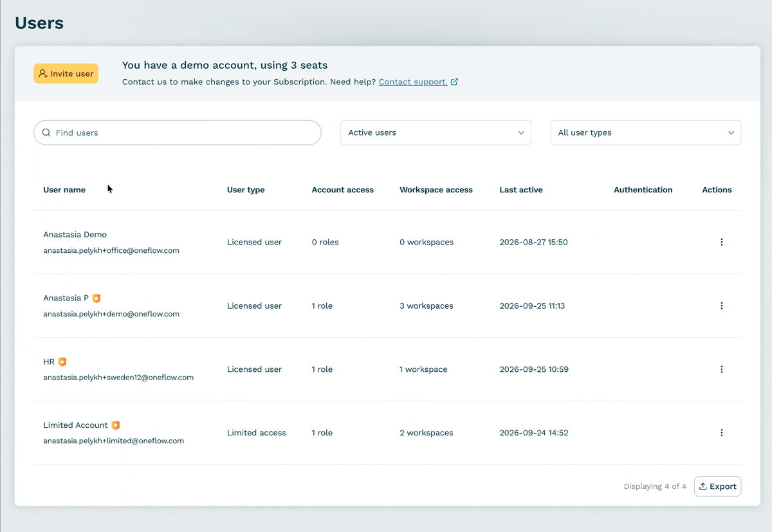Select the Anastasia Demo user name

(x=75, y=235)
